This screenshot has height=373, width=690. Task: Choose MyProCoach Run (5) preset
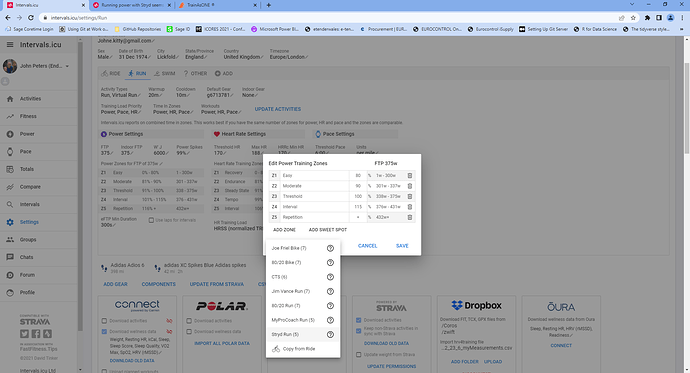[293, 320]
